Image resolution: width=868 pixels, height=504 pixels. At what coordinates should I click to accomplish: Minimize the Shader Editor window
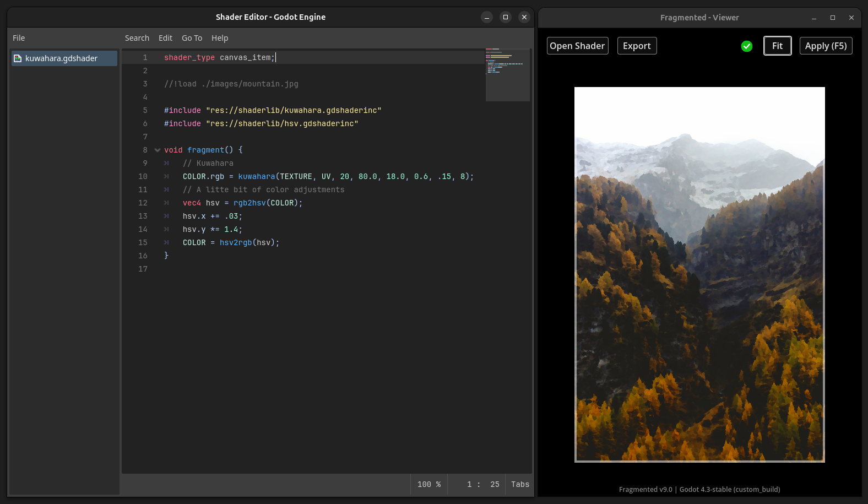(487, 17)
